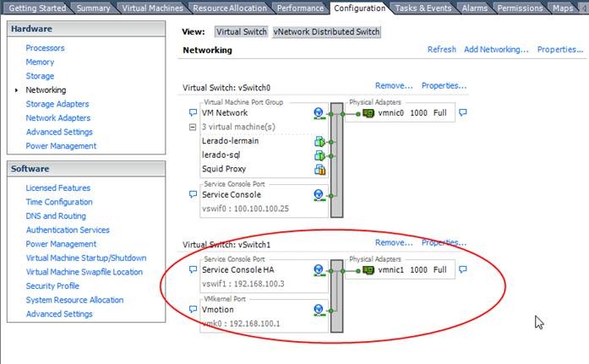Click the speech bubble icon beside Service Console

[193, 194]
